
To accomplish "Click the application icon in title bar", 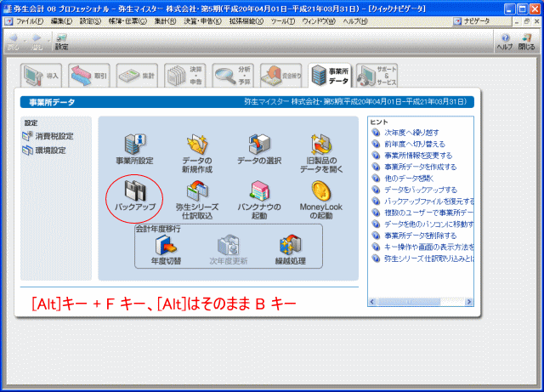I will coord(7,9).
